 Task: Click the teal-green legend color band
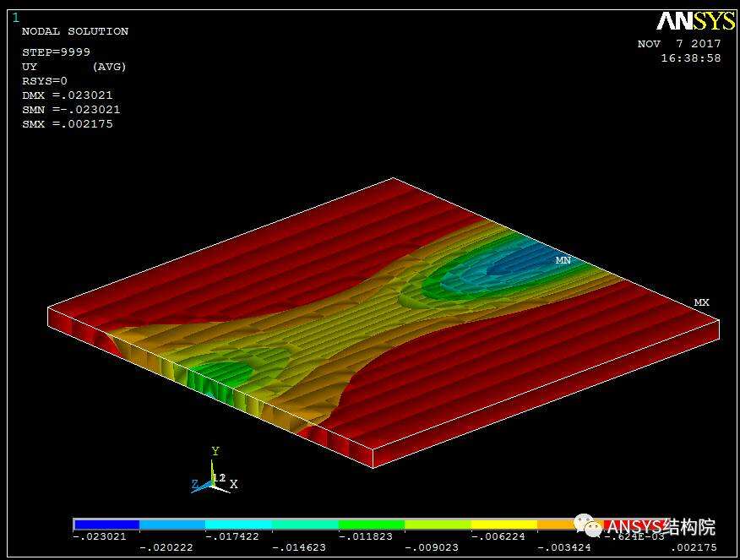[x=305, y=525]
